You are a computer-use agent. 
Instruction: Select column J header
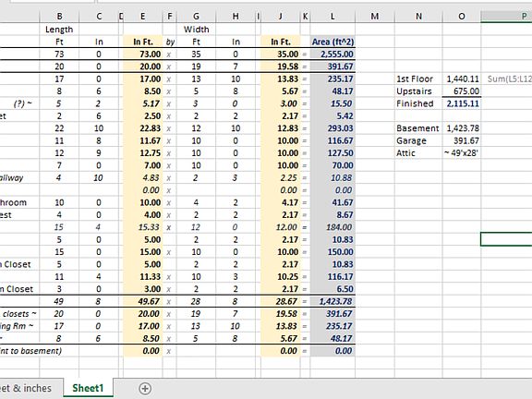point(280,17)
